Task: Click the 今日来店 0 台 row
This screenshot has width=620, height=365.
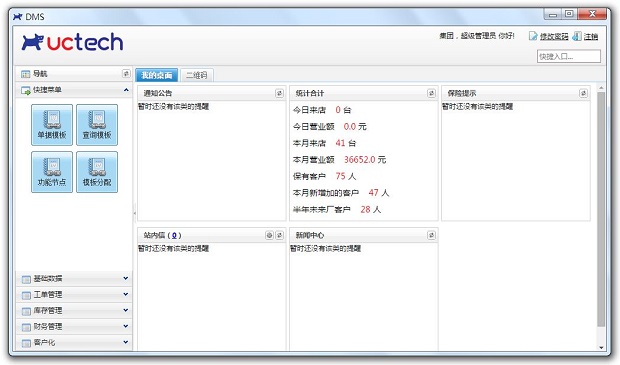Action: [322, 110]
